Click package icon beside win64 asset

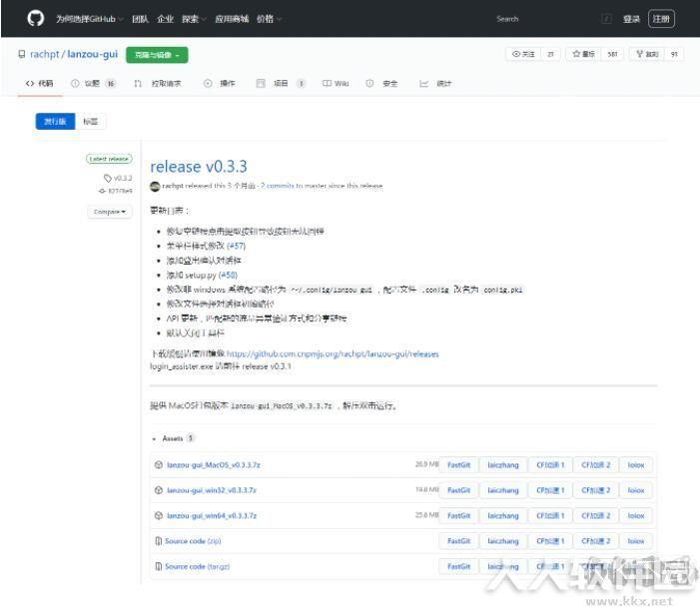pyautogui.click(x=158, y=515)
